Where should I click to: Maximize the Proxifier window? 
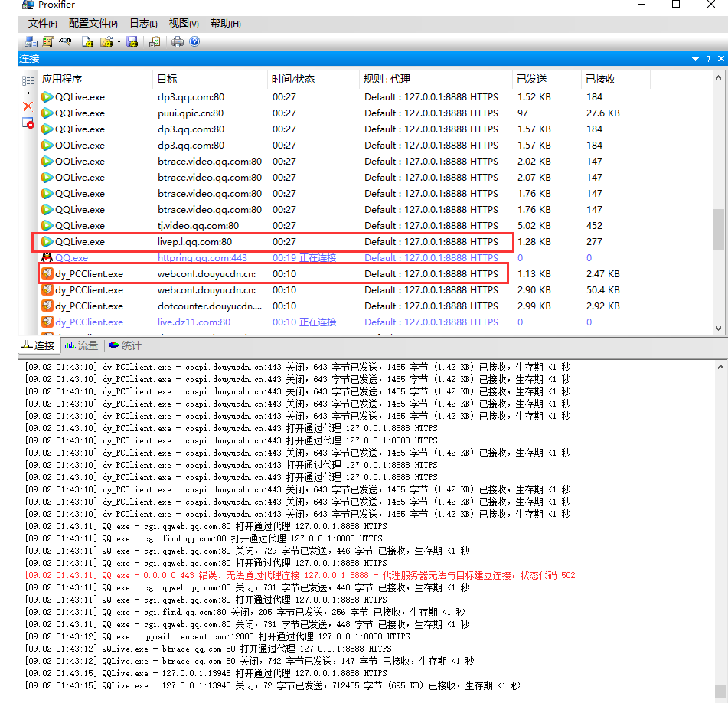(676, 5)
